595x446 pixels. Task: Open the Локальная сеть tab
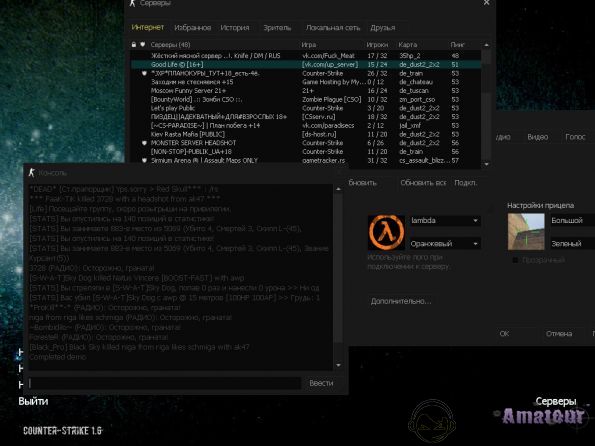(x=333, y=28)
